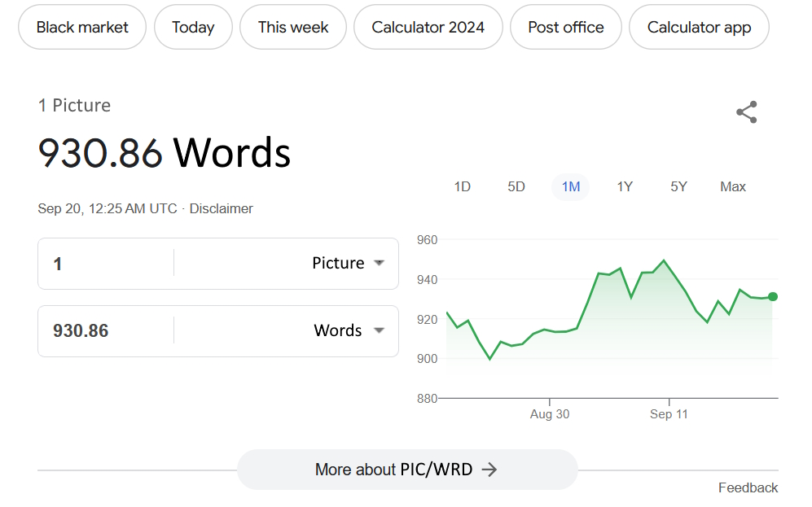
Task: Show the 5Y chart range
Action: [678, 186]
